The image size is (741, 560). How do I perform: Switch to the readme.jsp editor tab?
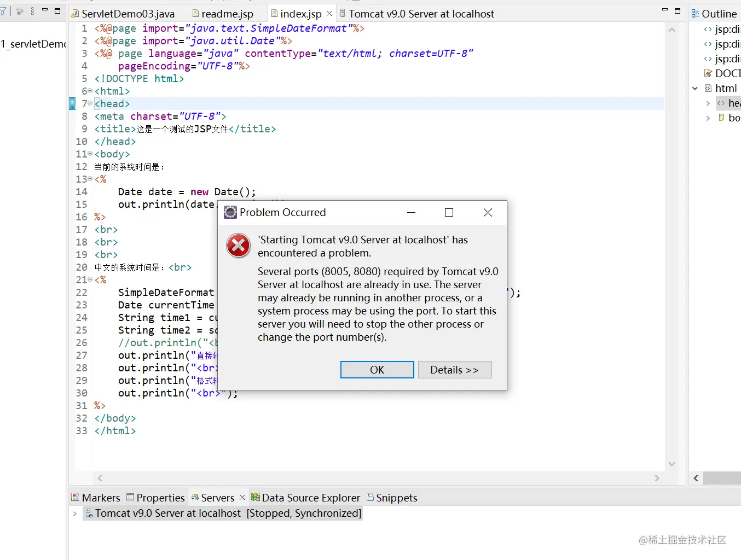pos(223,14)
